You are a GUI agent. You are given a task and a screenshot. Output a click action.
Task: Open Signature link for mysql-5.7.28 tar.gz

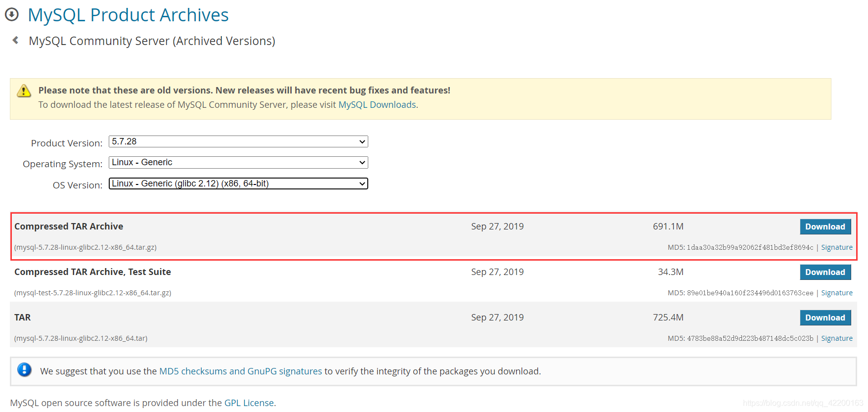tap(837, 247)
